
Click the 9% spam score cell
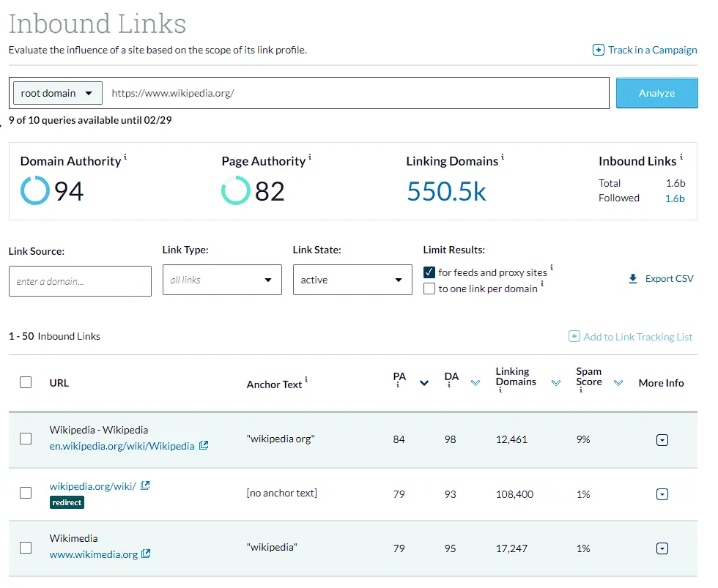[x=583, y=439]
